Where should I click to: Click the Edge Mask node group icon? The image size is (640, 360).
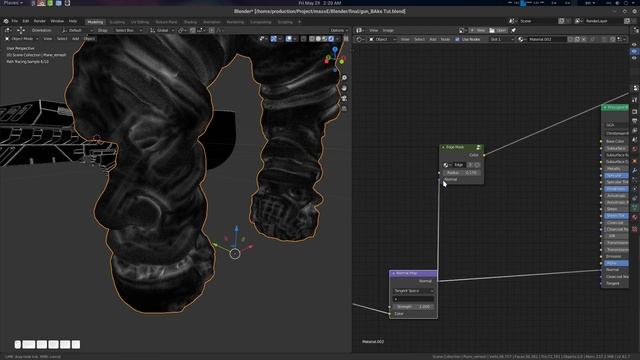pyautogui.click(x=478, y=147)
